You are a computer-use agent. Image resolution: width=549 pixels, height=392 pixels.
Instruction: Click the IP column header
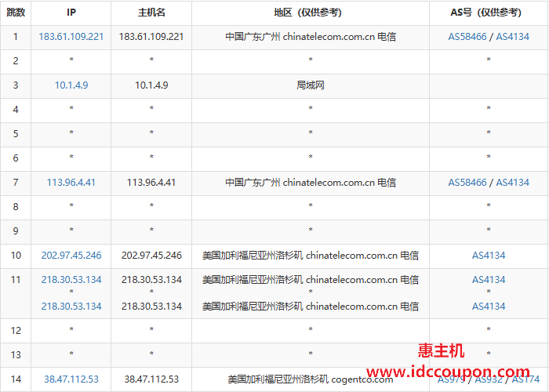[71, 13]
